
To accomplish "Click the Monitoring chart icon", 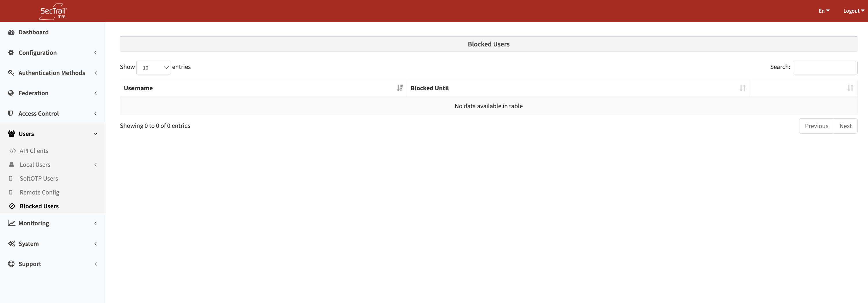I will 12,223.
